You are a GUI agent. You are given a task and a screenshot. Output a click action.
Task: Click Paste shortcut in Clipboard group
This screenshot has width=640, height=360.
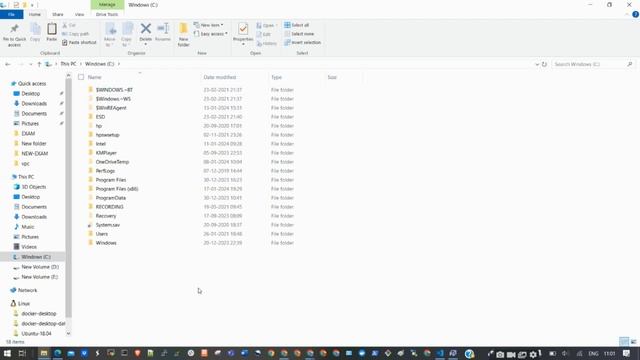click(x=79, y=42)
